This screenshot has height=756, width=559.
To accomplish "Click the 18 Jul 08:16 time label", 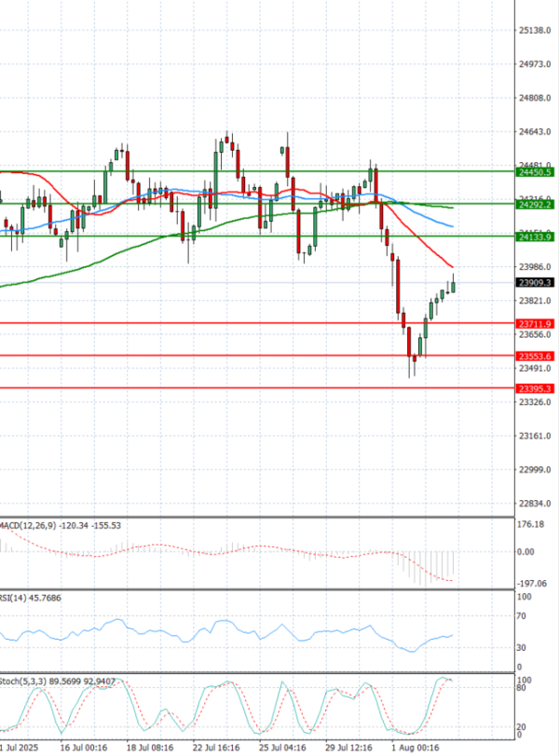I will coord(149,748).
